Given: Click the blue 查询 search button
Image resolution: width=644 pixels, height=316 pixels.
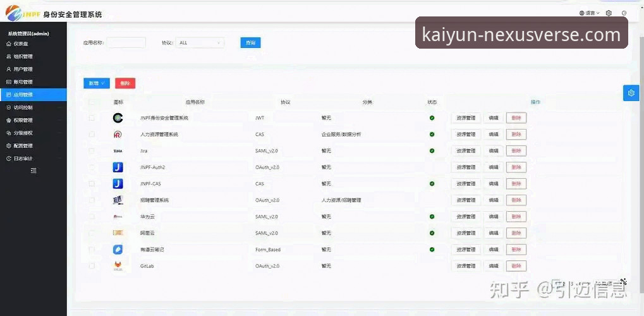Looking at the screenshot, I should [250, 43].
